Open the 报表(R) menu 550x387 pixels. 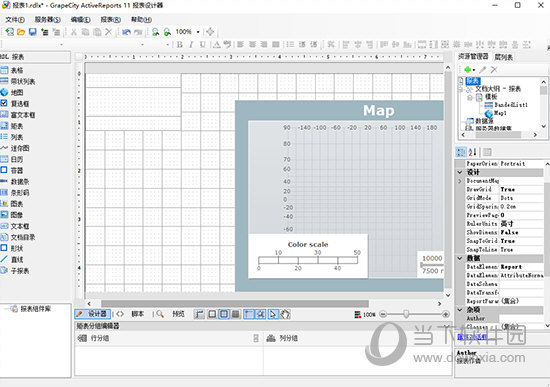click(111, 20)
